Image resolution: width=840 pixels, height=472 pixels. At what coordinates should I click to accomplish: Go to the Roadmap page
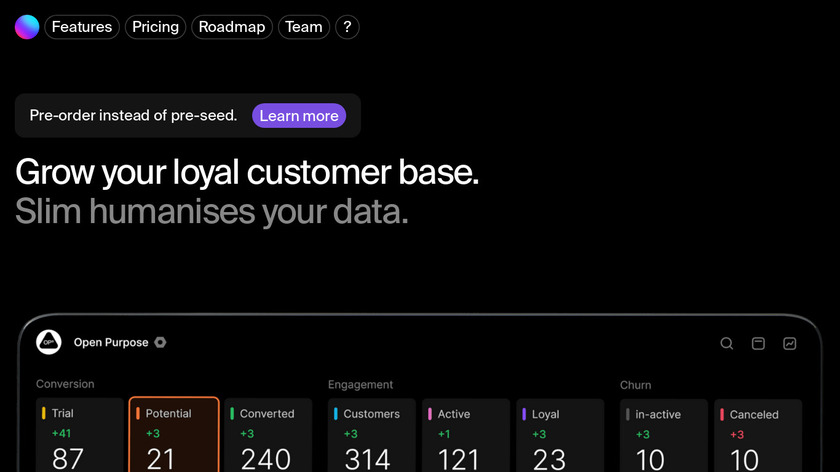232,27
